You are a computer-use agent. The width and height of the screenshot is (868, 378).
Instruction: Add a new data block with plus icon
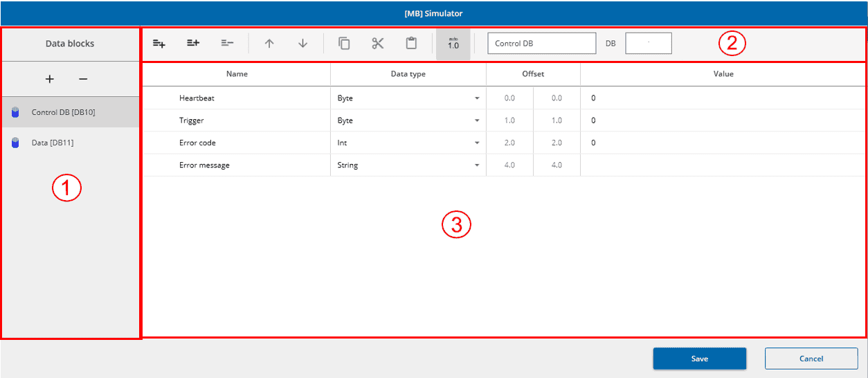point(50,79)
